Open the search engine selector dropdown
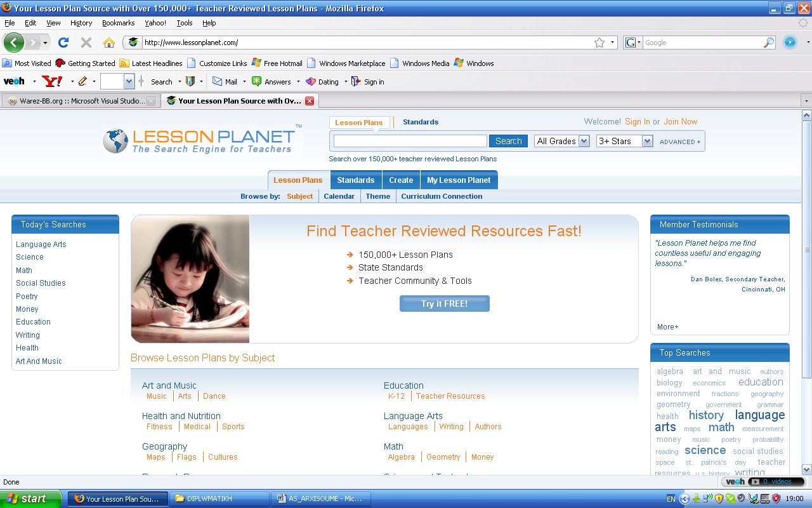This screenshot has height=508, width=812. [x=632, y=43]
